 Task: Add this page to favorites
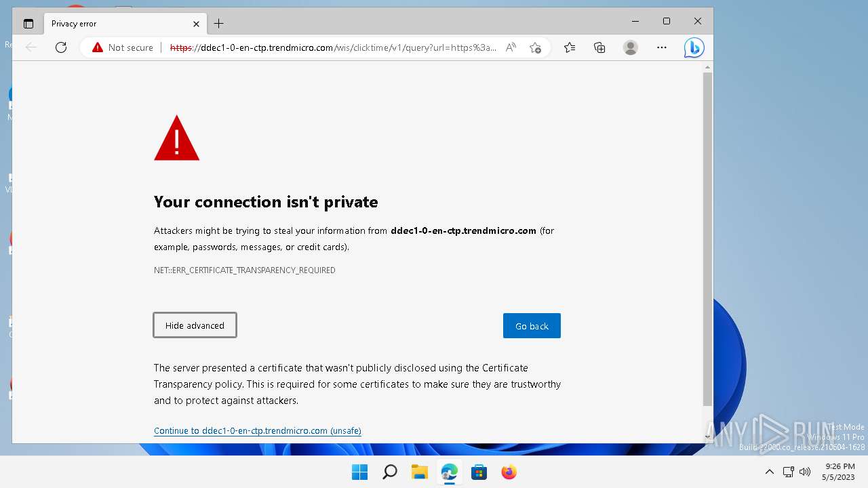(535, 47)
